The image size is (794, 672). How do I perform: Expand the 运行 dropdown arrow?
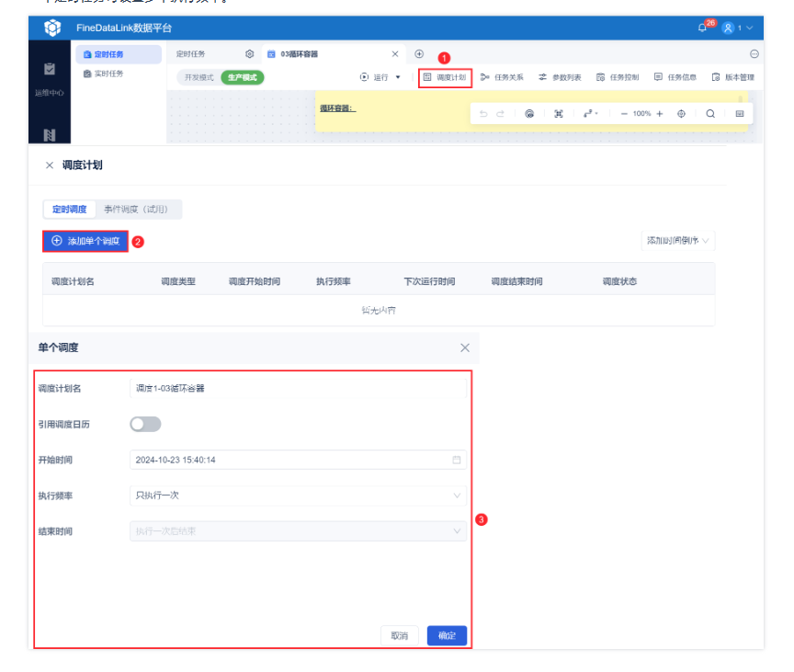pyautogui.click(x=398, y=77)
